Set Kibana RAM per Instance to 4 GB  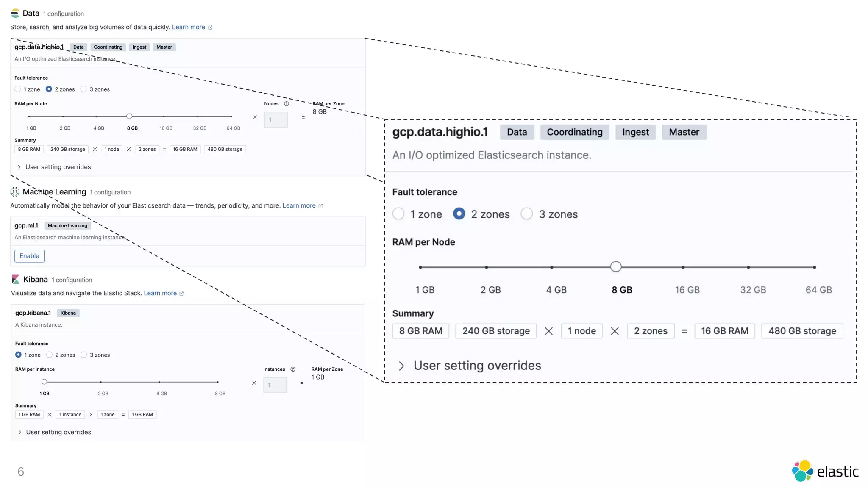point(159,382)
